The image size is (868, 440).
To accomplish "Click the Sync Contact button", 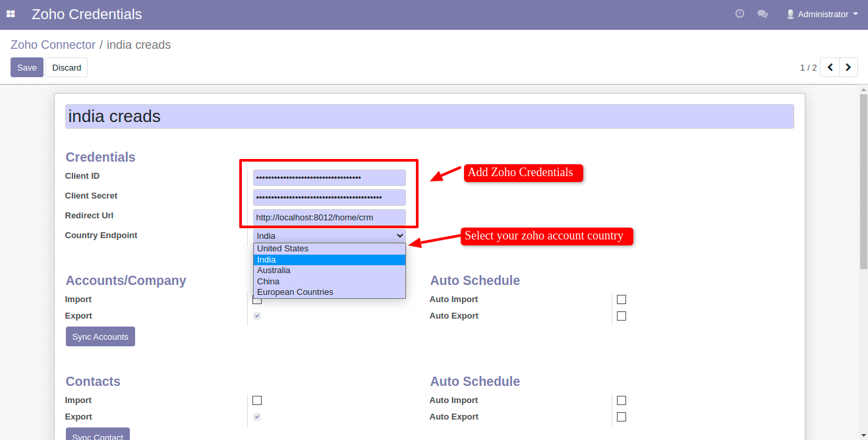I will click(98, 434).
